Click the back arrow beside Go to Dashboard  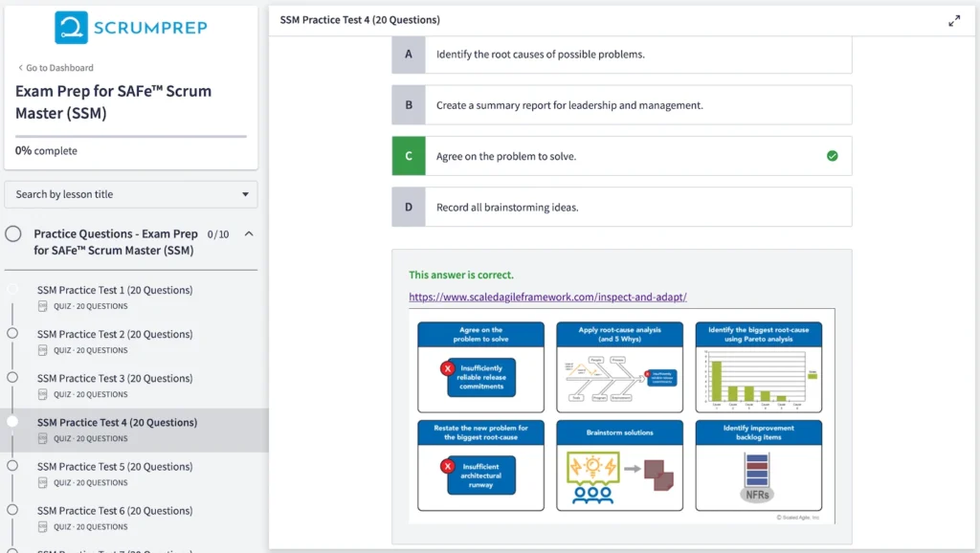[20, 68]
